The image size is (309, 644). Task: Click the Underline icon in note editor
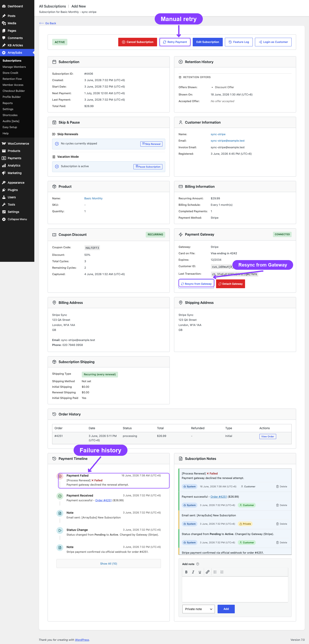[x=200, y=572]
